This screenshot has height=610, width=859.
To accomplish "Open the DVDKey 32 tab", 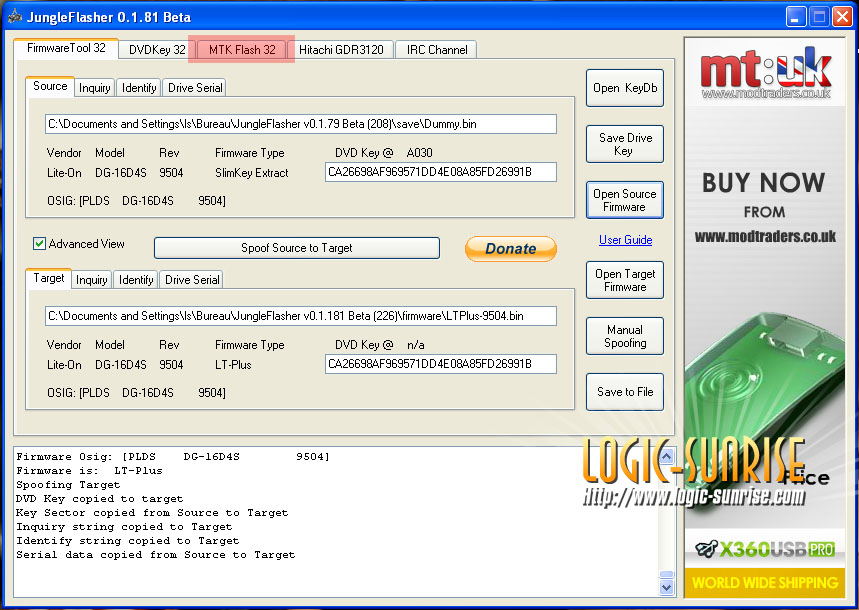I will coord(157,50).
